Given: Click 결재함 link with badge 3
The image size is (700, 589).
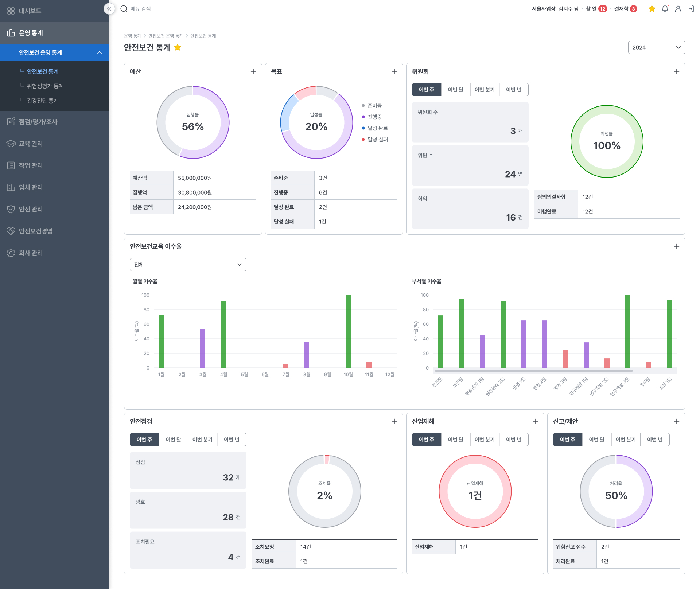Looking at the screenshot, I should pos(625,9).
